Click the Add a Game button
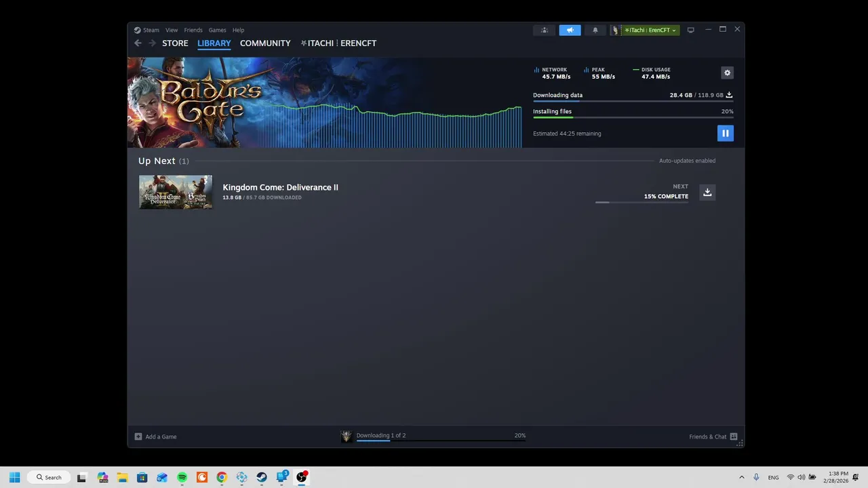Screen dimensions: 868x488 tap(156, 436)
